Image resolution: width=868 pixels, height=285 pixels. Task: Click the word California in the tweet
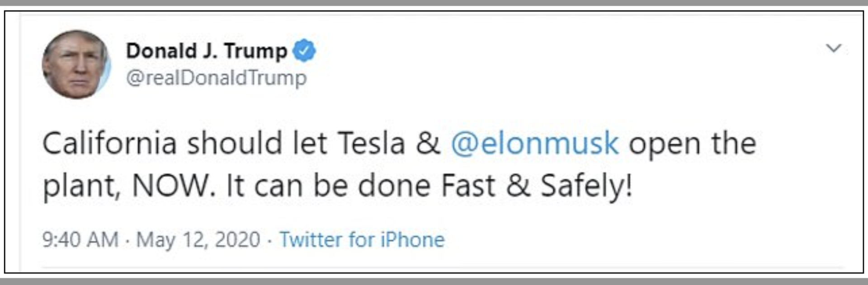[109, 144]
